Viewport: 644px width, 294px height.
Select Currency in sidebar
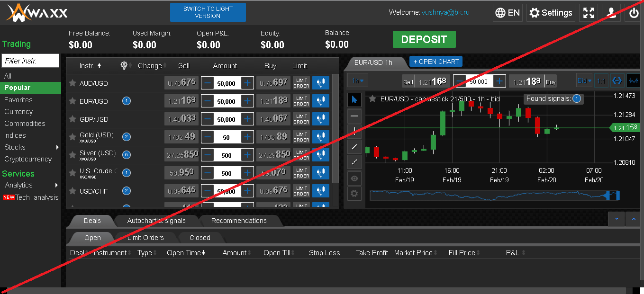point(18,112)
